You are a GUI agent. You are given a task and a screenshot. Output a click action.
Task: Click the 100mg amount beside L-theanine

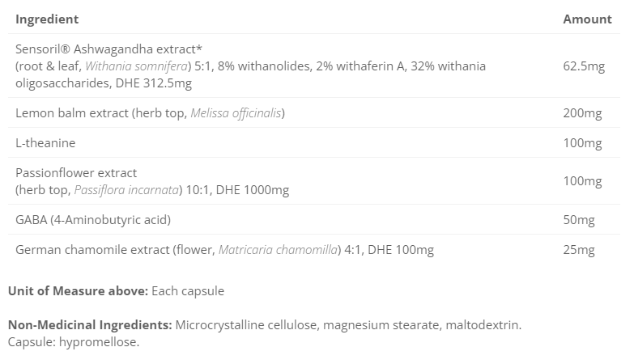tap(582, 143)
